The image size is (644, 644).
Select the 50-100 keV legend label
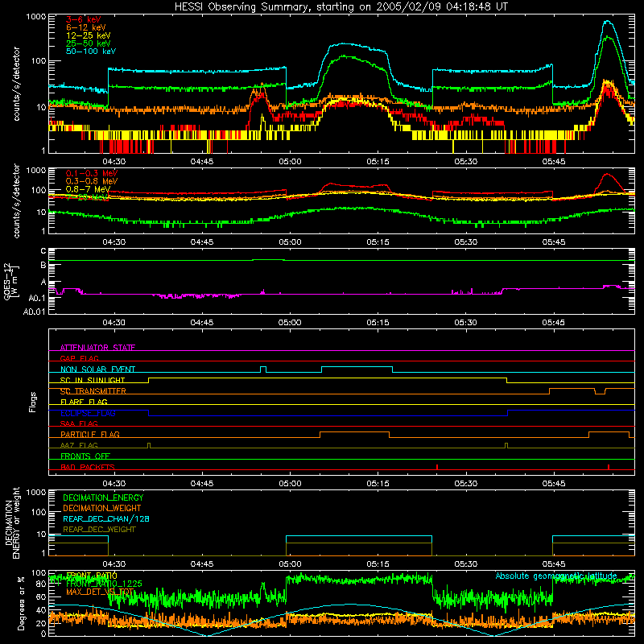(x=90, y=51)
